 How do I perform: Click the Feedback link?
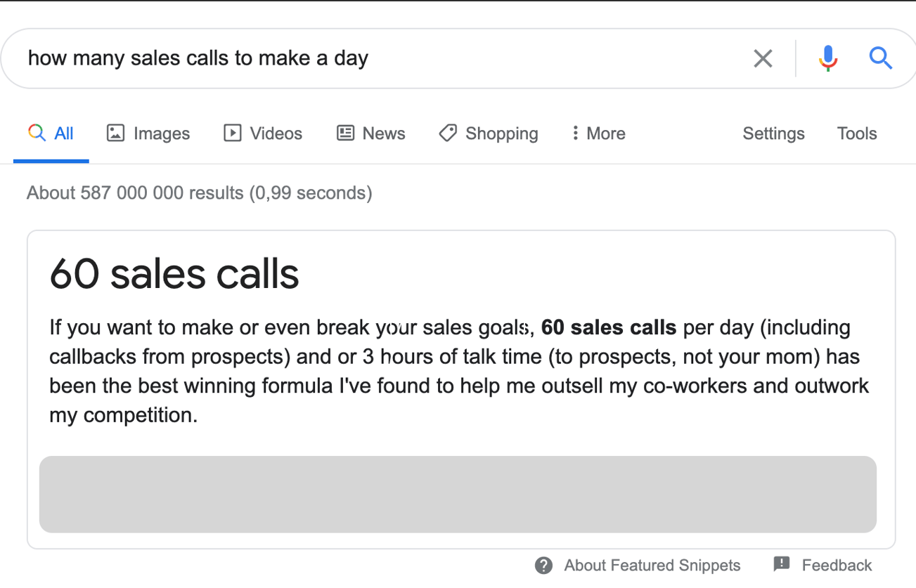click(838, 565)
